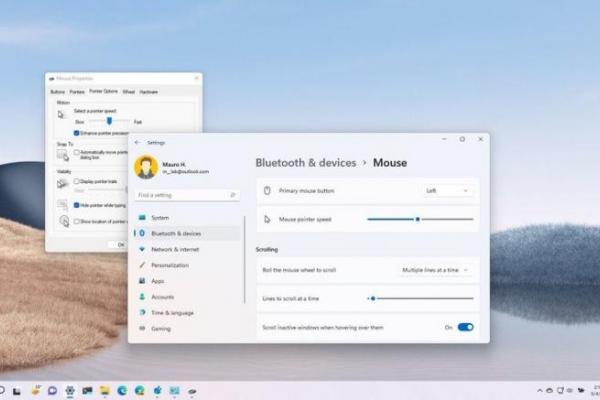This screenshot has width=600, height=400.
Task: Click pointer speed slider in Mouse Properties
Action: click(109, 121)
